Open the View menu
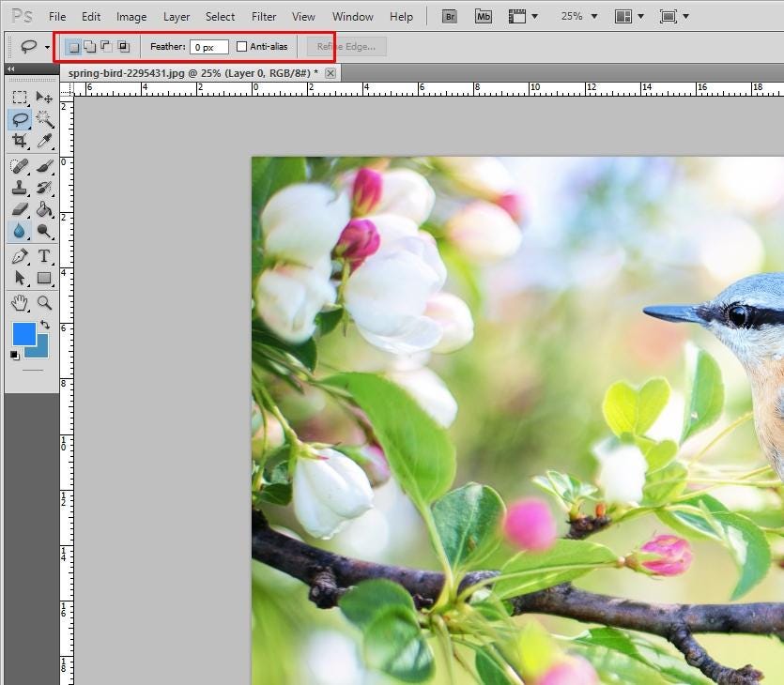The image size is (784, 685). [303, 17]
